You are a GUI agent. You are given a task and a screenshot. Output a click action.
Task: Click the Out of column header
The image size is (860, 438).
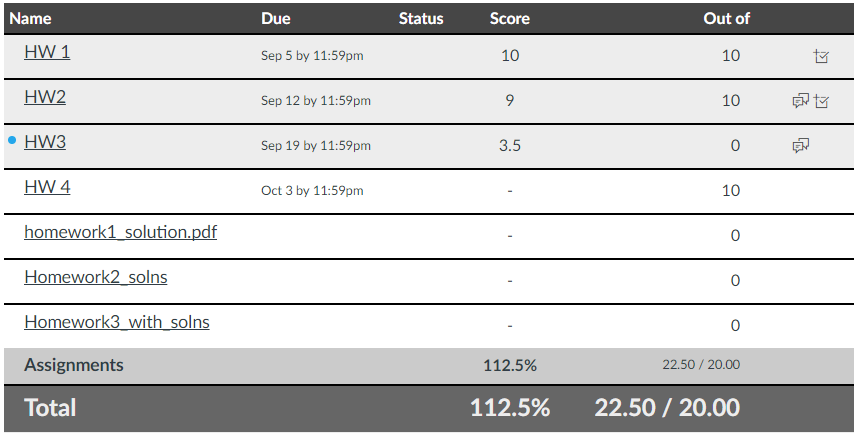coord(726,19)
